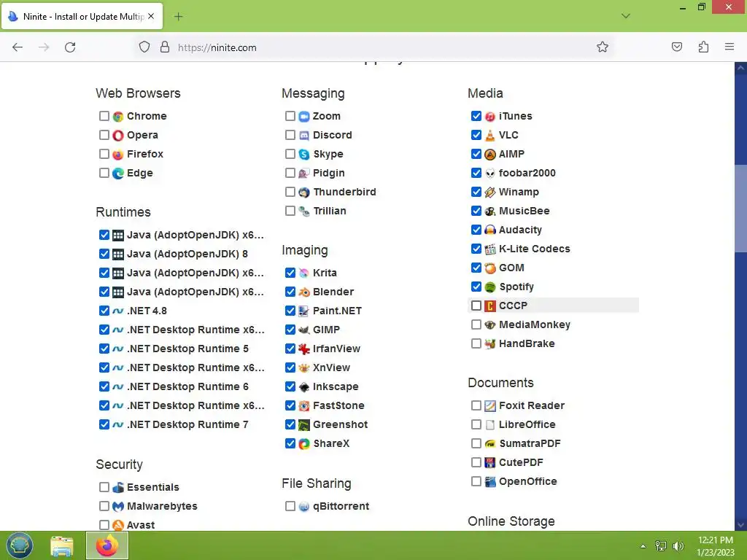The image size is (747, 560).
Task: Click the Zoom app icon
Action: click(x=304, y=116)
